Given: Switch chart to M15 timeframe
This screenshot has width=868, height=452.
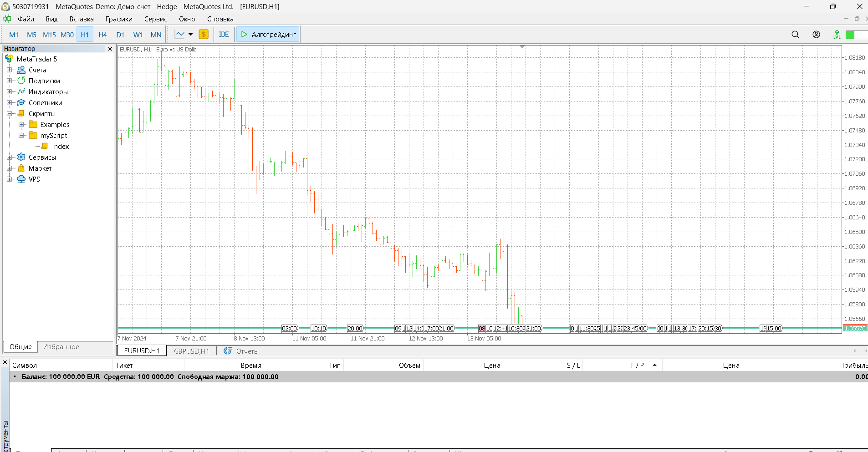Looking at the screenshot, I should click(49, 35).
